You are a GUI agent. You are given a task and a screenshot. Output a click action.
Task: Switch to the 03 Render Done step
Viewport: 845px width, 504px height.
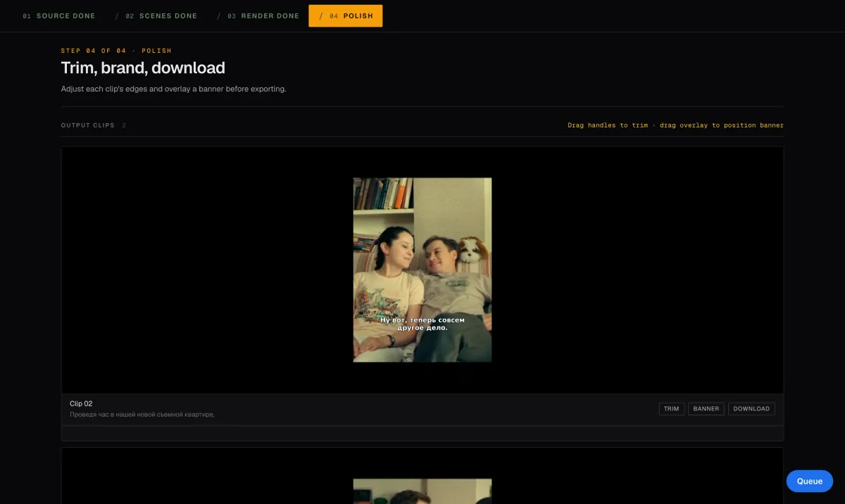pyautogui.click(x=263, y=15)
